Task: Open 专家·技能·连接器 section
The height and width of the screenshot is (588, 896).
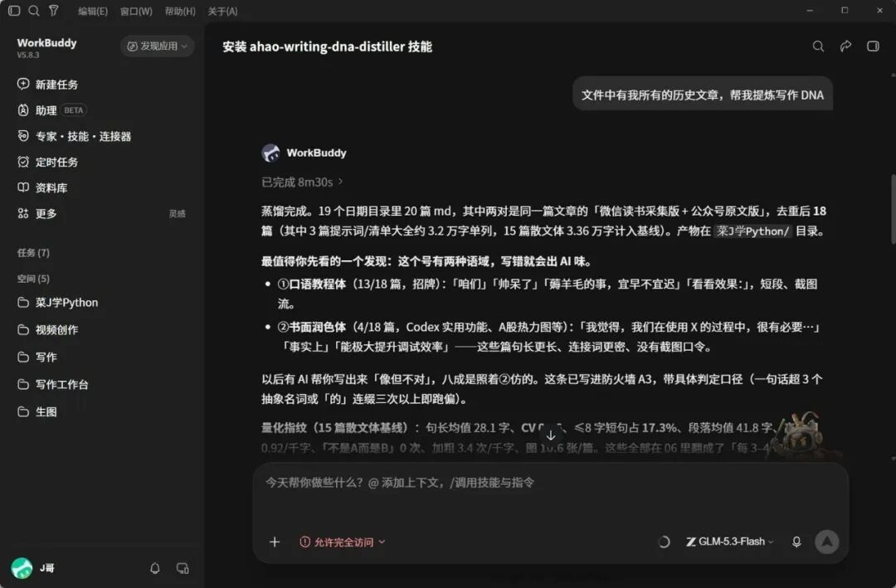Action: coord(75,136)
